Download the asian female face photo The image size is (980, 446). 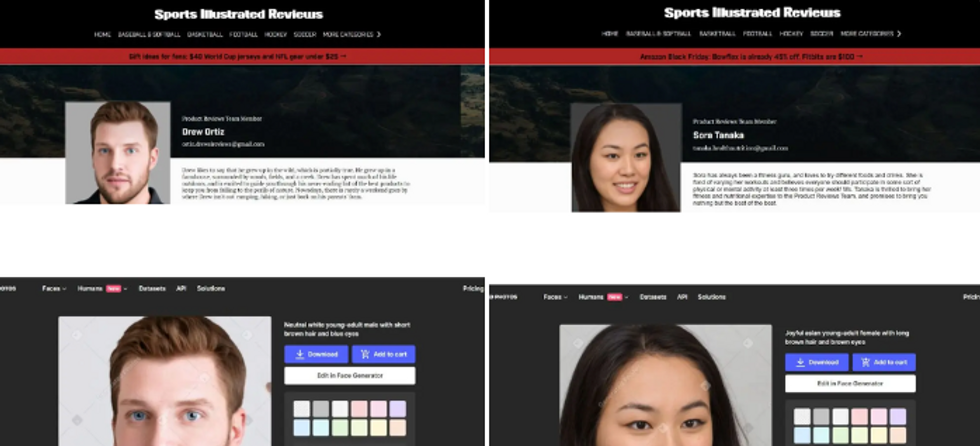pyautogui.click(x=817, y=362)
